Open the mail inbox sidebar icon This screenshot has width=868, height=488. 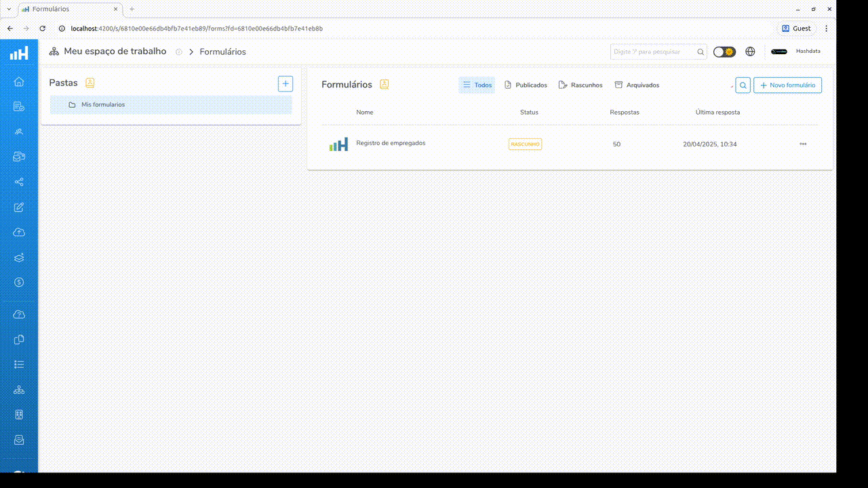click(x=19, y=157)
